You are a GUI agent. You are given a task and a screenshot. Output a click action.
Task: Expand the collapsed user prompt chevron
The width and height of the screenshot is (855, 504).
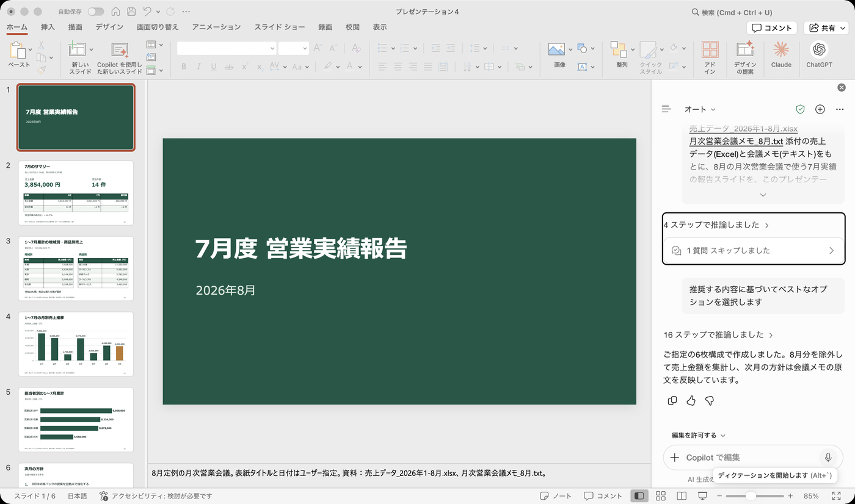coord(763,195)
